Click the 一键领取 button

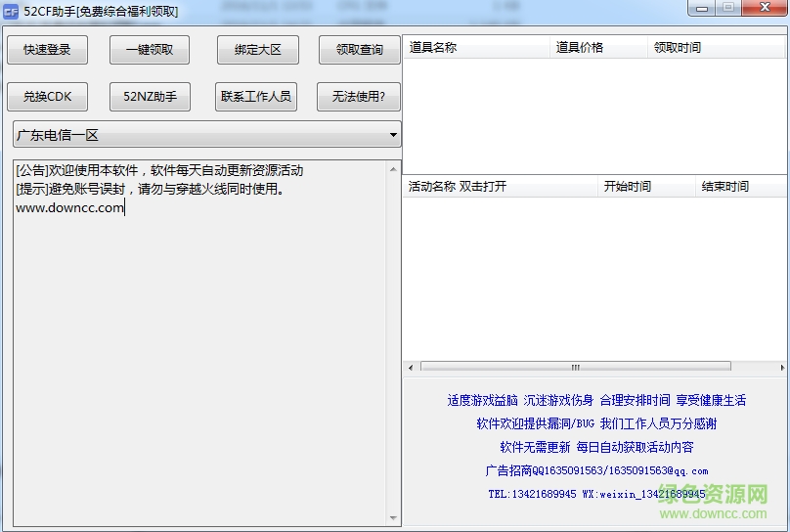point(150,50)
